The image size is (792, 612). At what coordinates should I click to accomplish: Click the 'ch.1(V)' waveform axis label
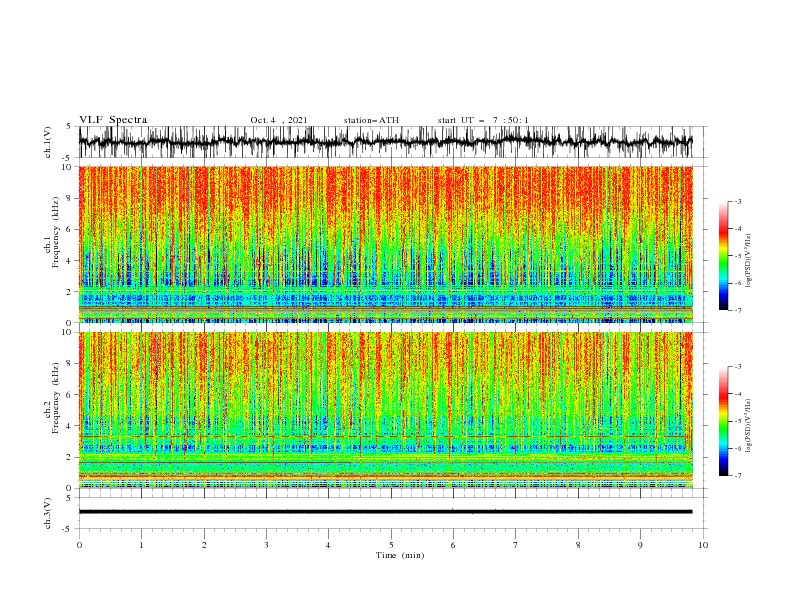click(x=48, y=142)
